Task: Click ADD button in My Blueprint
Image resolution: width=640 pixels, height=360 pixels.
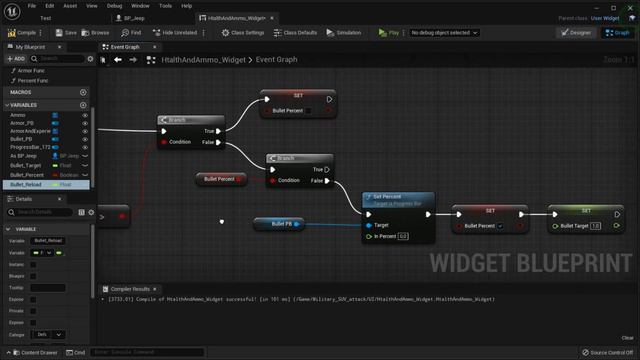Action: pos(16,59)
